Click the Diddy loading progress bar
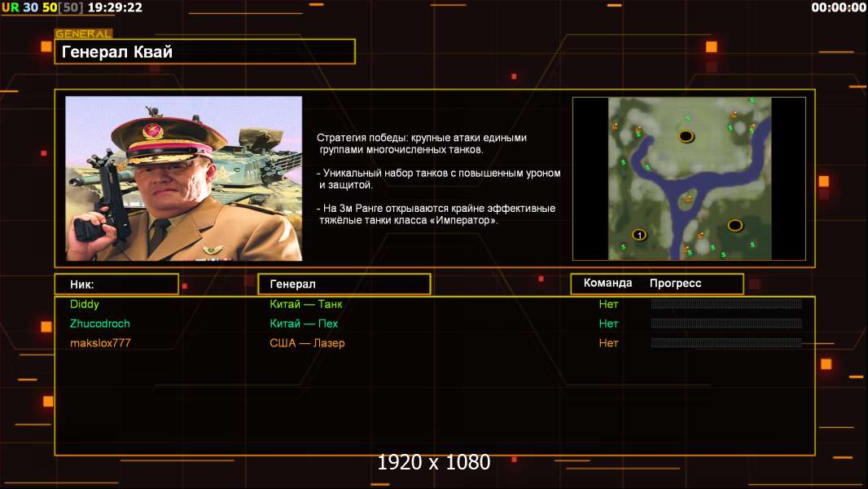Image resolution: width=868 pixels, height=489 pixels. point(726,303)
